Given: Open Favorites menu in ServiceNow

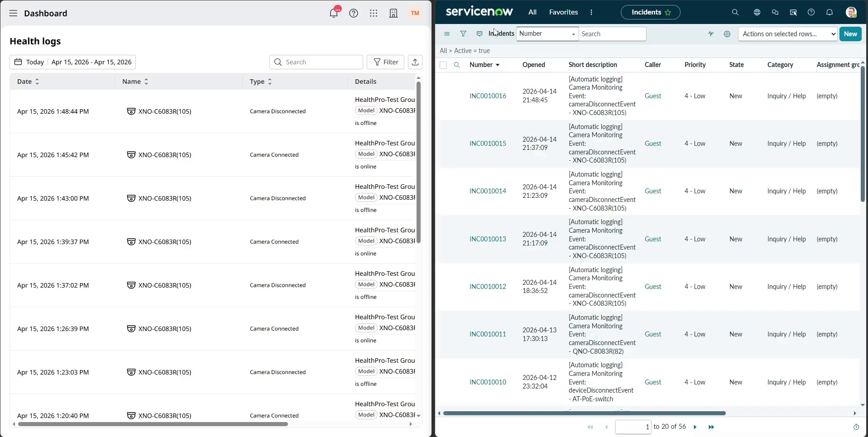Looking at the screenshot, I should pyautogui.click(x=563, y=12).
